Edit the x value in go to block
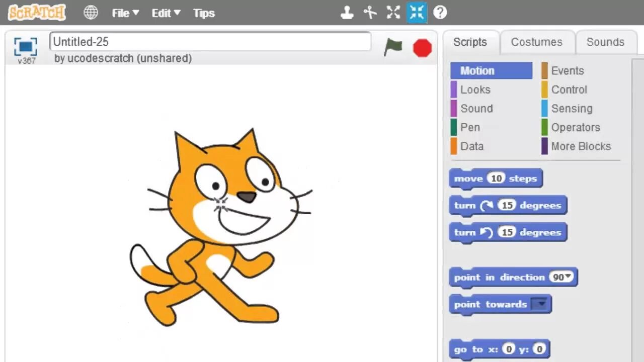Viewport: 644px width, 362px height. 509,349
